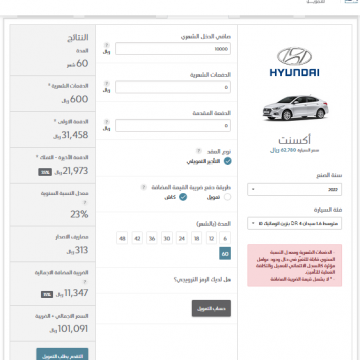Focus the monthly payments input field
Viewport: 360px width, 360px height.
click(x=173, y=87)
